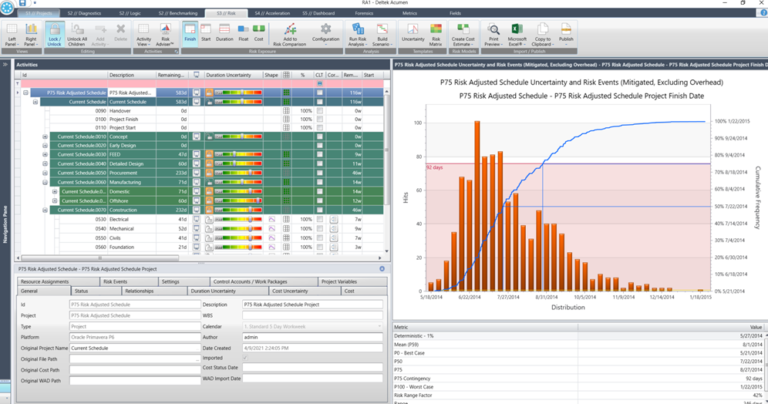Collapse the Manufacturing group
This screenshot has width=768, height=404.
point(45,182)
